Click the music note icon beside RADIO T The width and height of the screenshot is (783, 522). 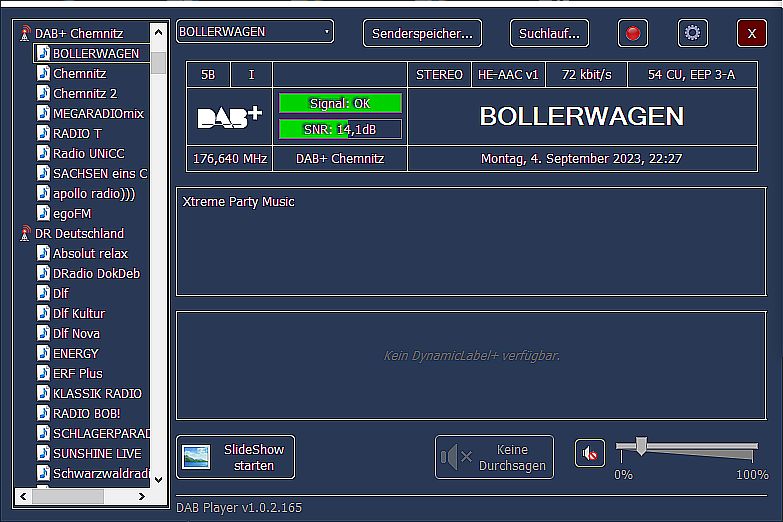point(43,133)
